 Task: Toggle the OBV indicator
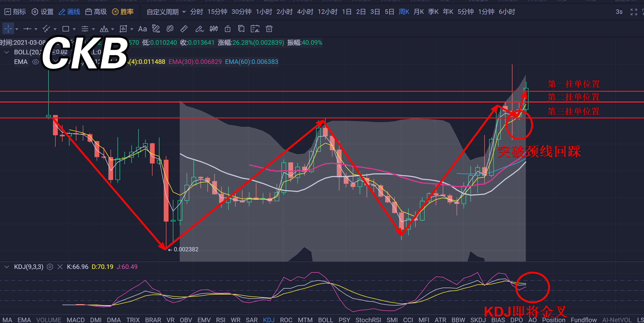tap(186, 320)
